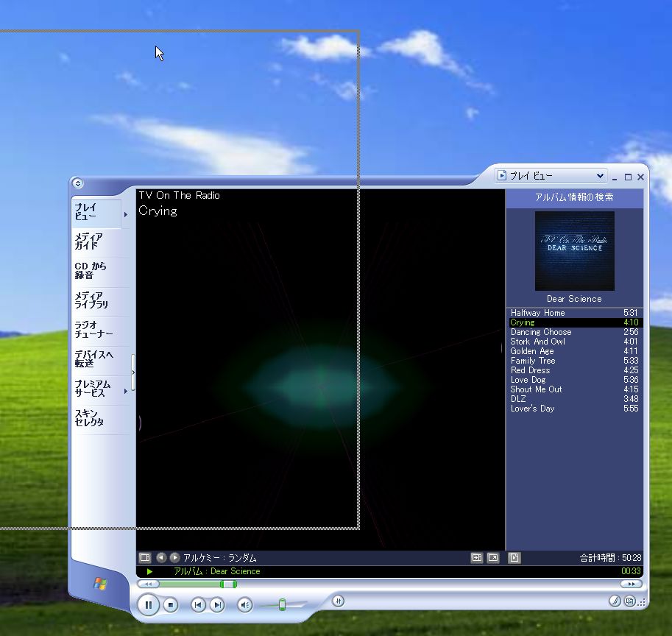Click the rewind button on seek bar
This screenshot has height=636, width=672.
pyautogui.click(x=148, y=584)
